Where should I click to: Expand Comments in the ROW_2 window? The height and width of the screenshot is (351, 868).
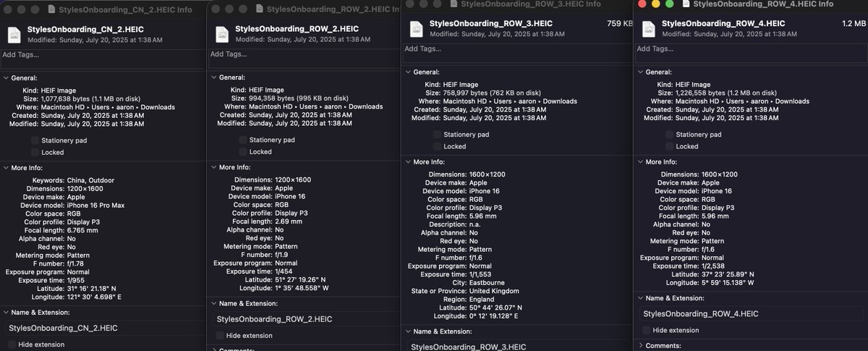coord(213,349)
